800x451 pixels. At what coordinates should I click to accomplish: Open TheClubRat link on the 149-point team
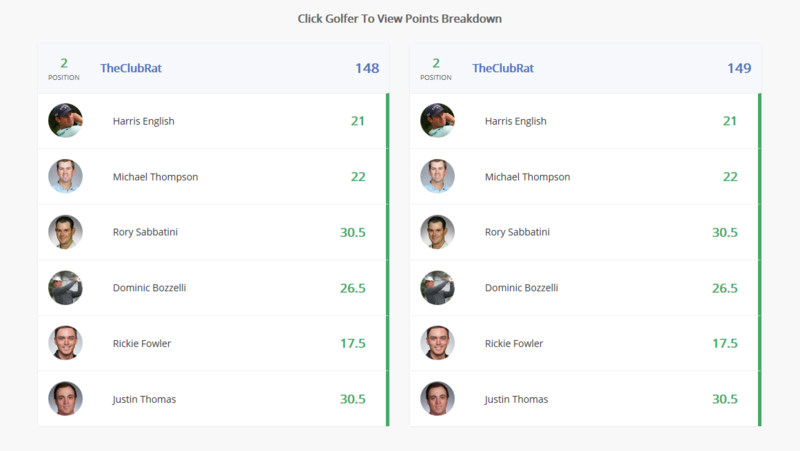503,68
